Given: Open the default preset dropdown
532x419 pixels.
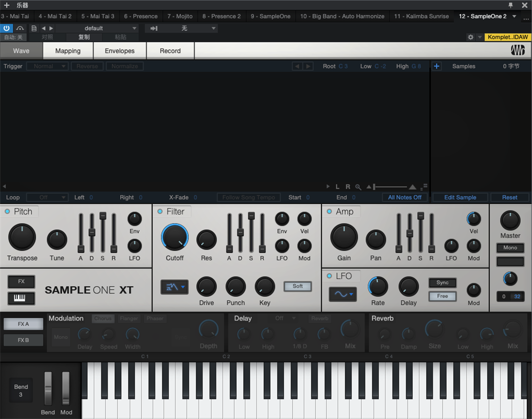Looking at the screenshot, I should (98, 28).
